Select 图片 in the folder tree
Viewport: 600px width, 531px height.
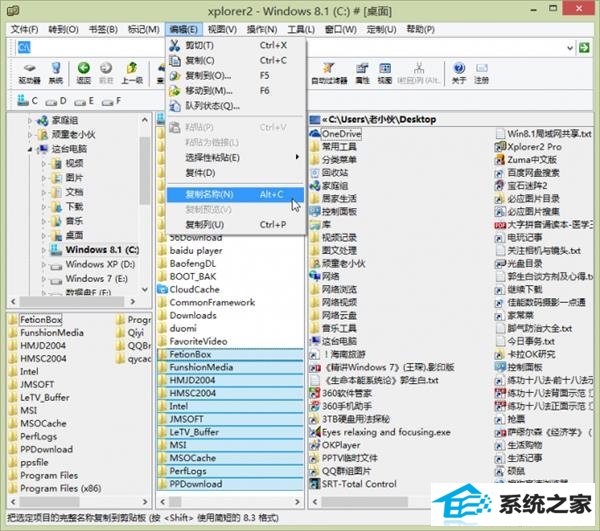coord(74,178)
